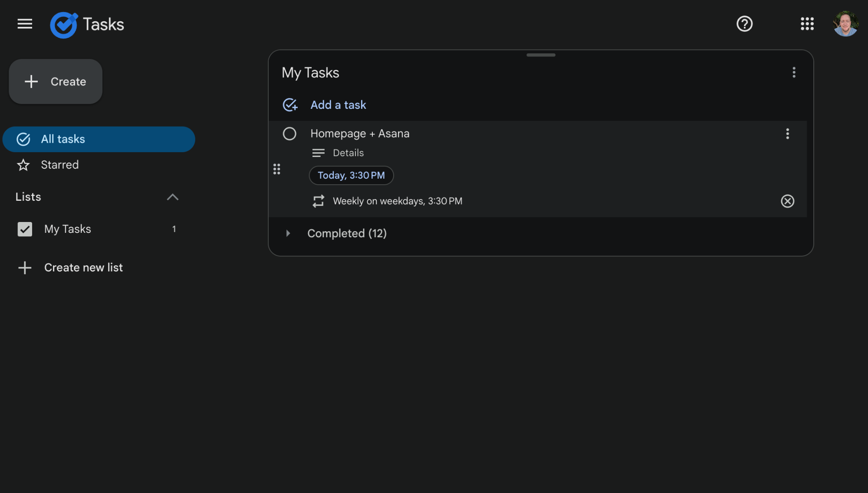The image size is (868, 493).
Task: Click the My Tasks list checkbox icon
Action: coord(25,229)
